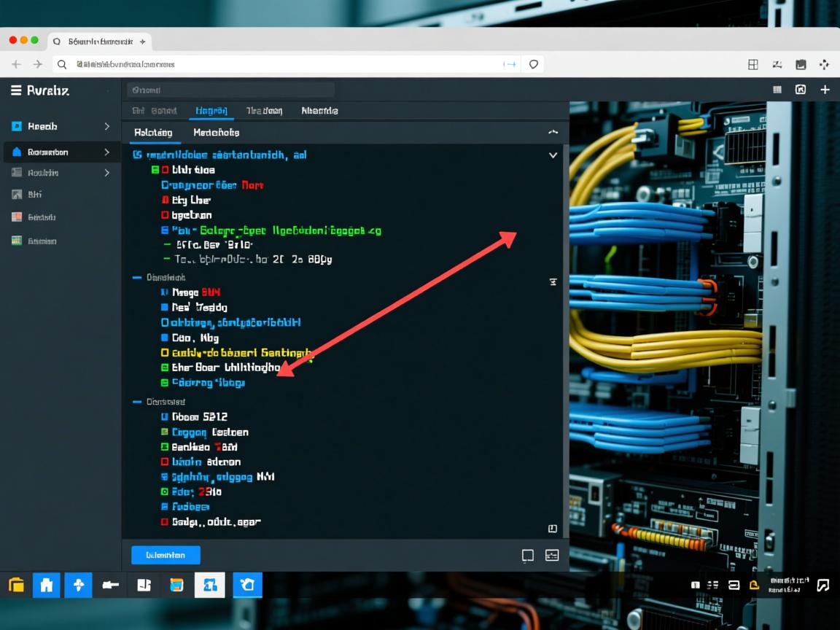This screenshot has height=630, width=840.
Task: Click the browser back arrow
Action: pos(16,64)
